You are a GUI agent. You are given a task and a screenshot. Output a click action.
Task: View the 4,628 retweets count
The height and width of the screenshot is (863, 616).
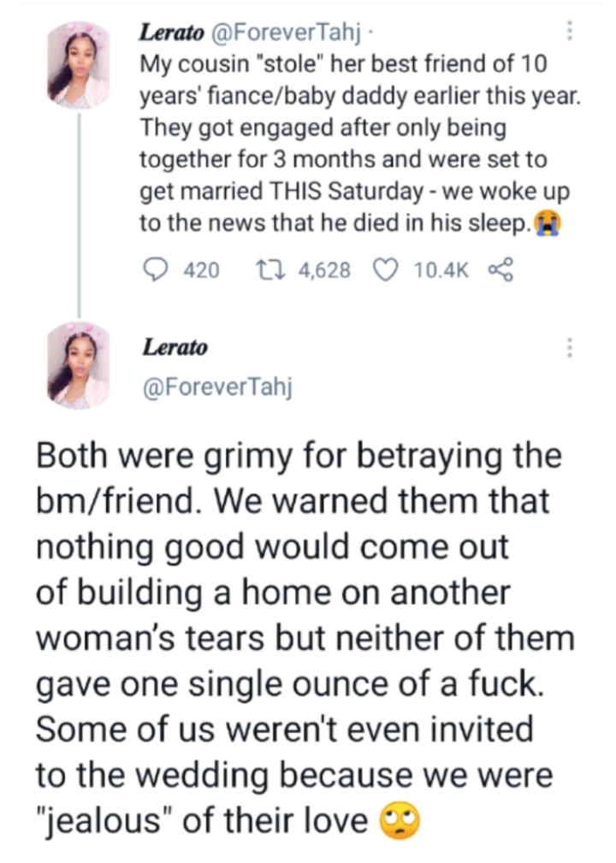(x=324, y=270)
